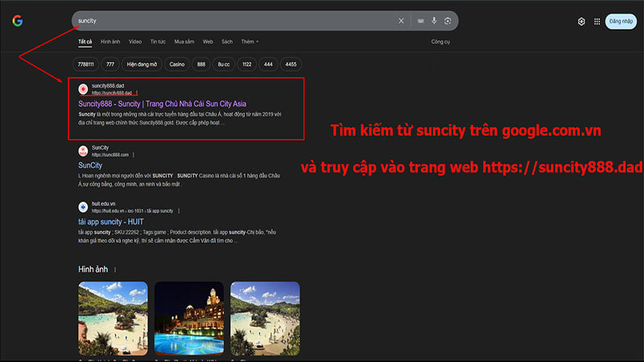
Task: Open three-dot options next to Hình ảnh heading
Action: 114,269
